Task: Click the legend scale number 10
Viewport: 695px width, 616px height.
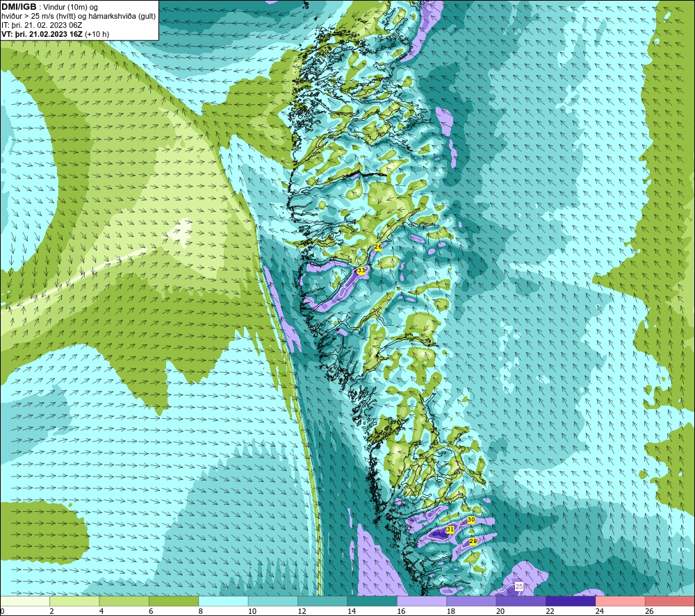Action: [252, 611]
